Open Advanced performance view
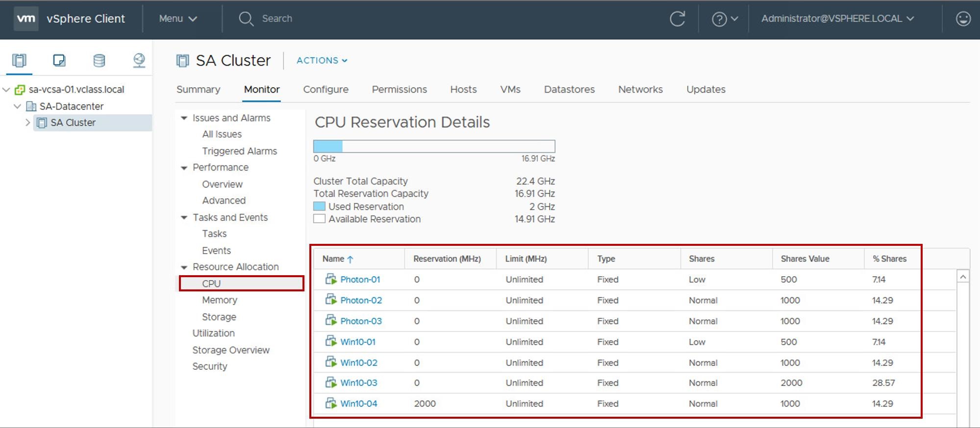This screenshot has width=980, height=428. click(224, 200)
